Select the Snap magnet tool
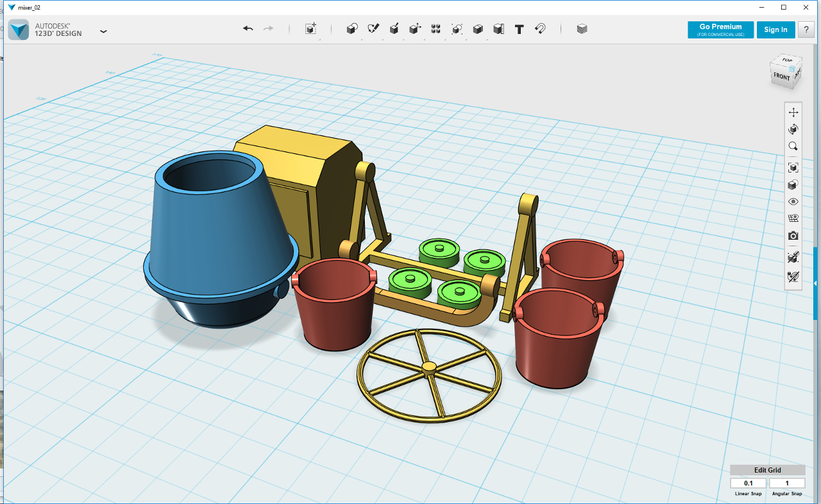This screenshot has height=504, width=821. pos(540,29)
